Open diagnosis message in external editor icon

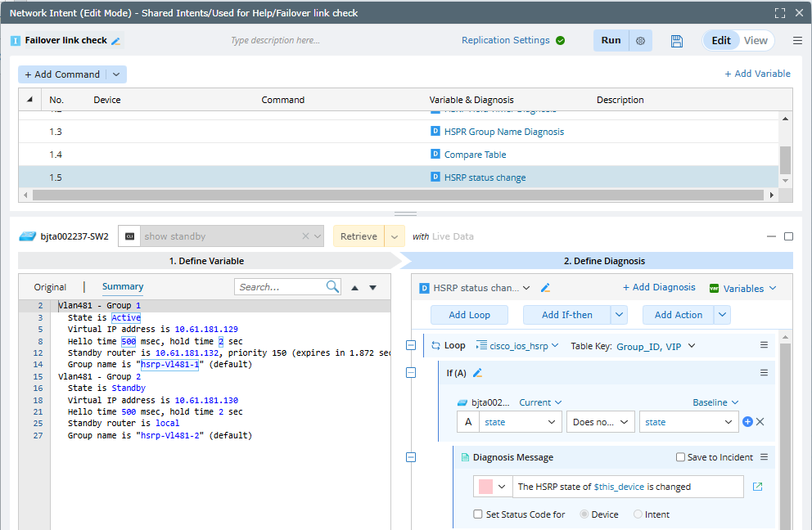[x=757, y=487]
